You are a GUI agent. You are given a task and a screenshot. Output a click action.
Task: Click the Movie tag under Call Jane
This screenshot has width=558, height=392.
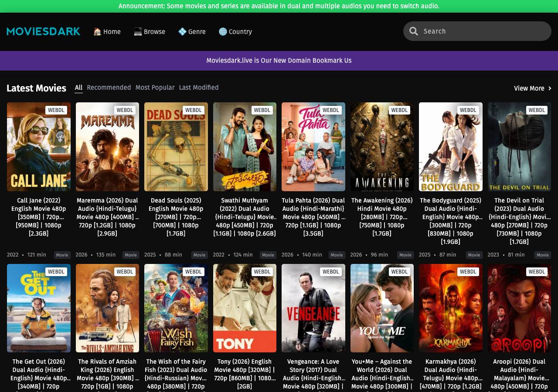click(62, 255)
